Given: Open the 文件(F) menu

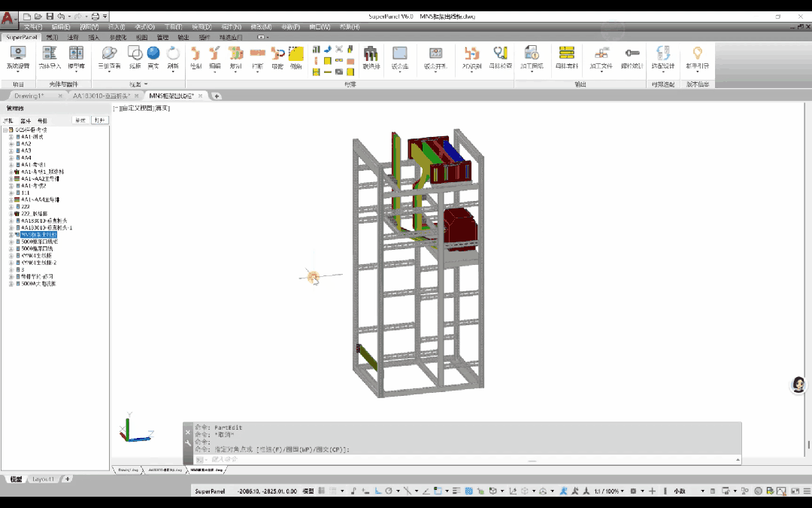Looking at the screenshot, I should click(x=33, y=27).
